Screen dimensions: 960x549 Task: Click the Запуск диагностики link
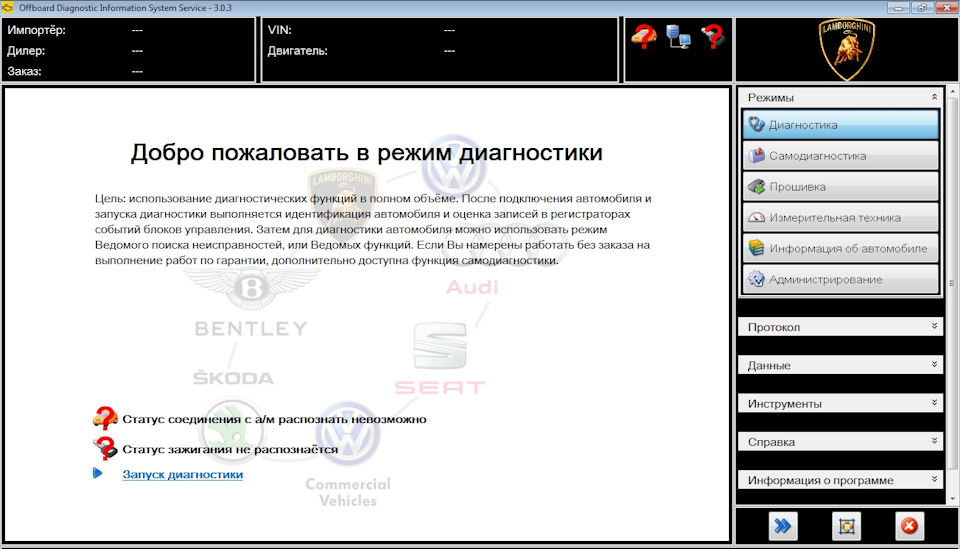click(182, 474)
